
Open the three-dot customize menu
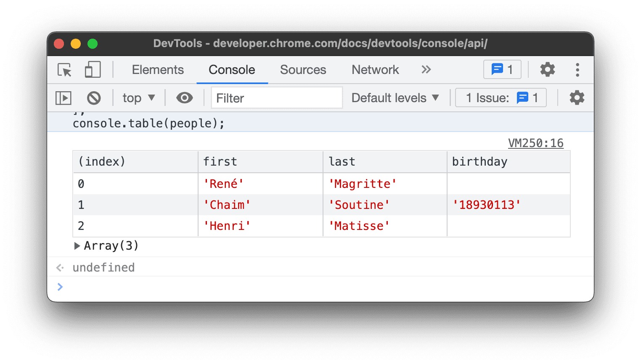click(577, 70)
